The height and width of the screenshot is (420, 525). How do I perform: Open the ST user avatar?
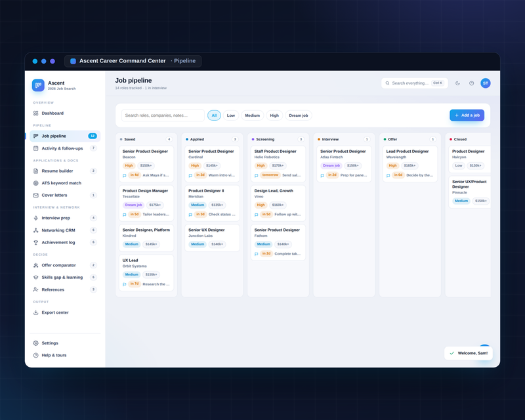click(486, 83)
